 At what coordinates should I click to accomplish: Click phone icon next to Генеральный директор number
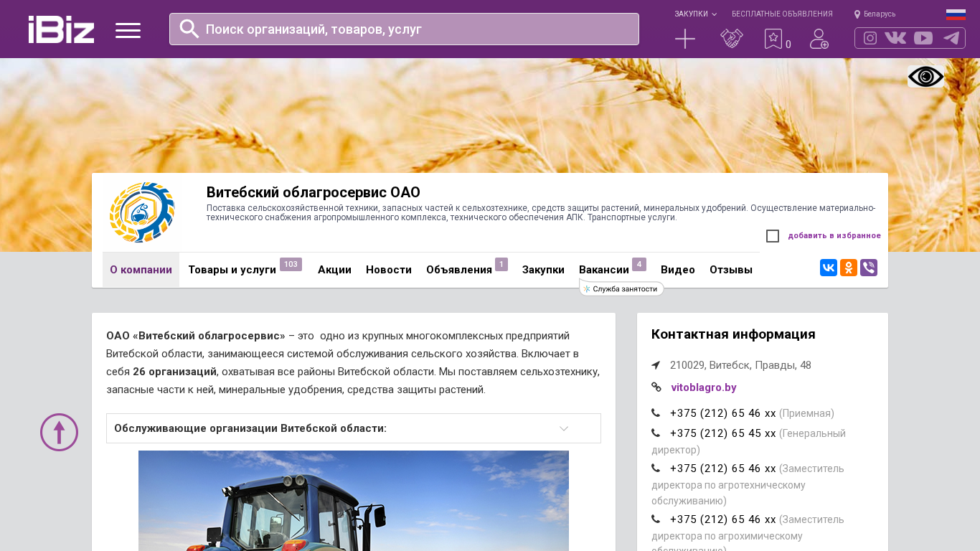pos(656,433)
